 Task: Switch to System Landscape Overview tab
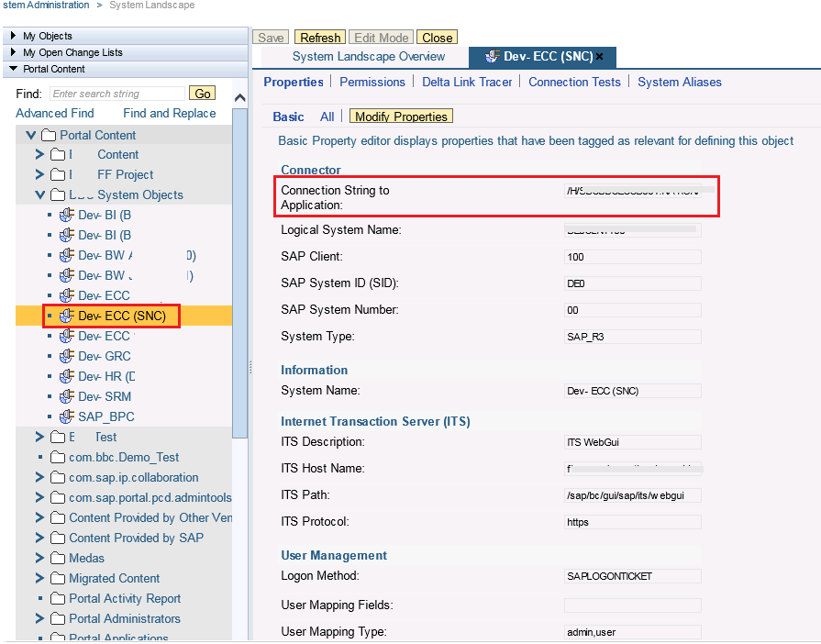point(368,57)
